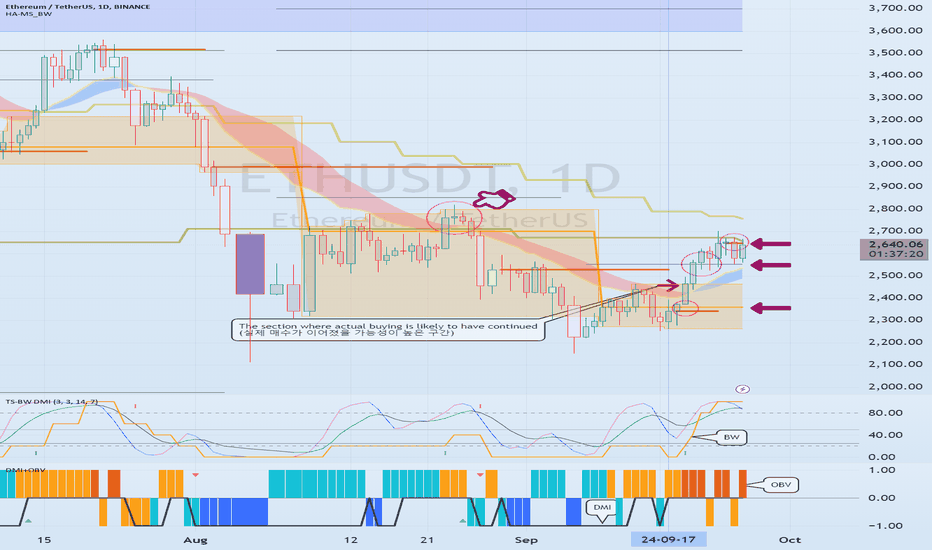Select the large purple candle in early August
Image resolution: width=932 pixels, height=550 pixels.
[250, 264]
